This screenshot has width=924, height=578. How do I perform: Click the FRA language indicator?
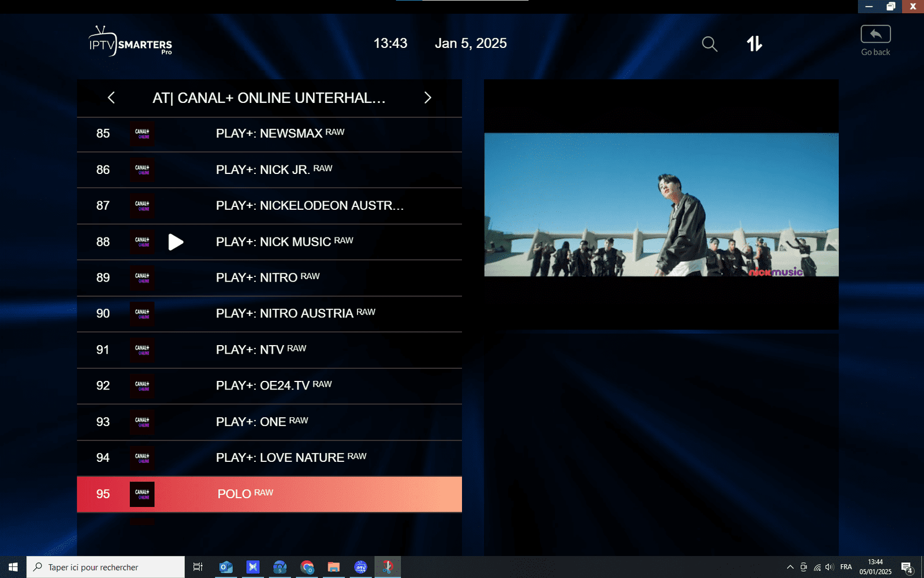click(x=846, y=567)
